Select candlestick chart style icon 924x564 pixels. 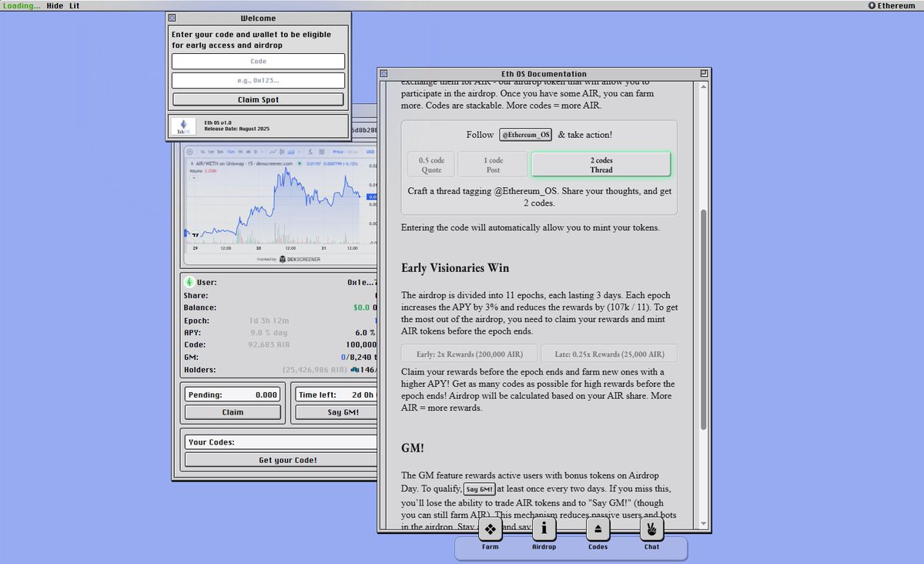(282, 152)
